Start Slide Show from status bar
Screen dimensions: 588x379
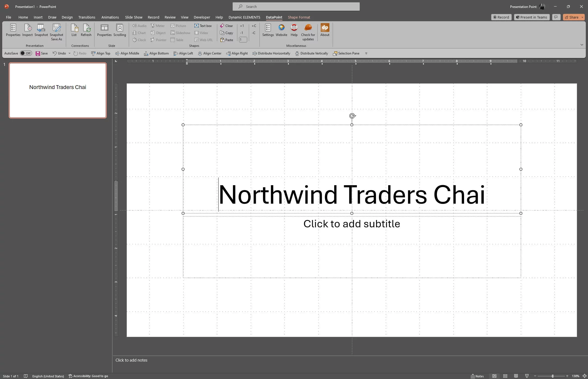527,376
